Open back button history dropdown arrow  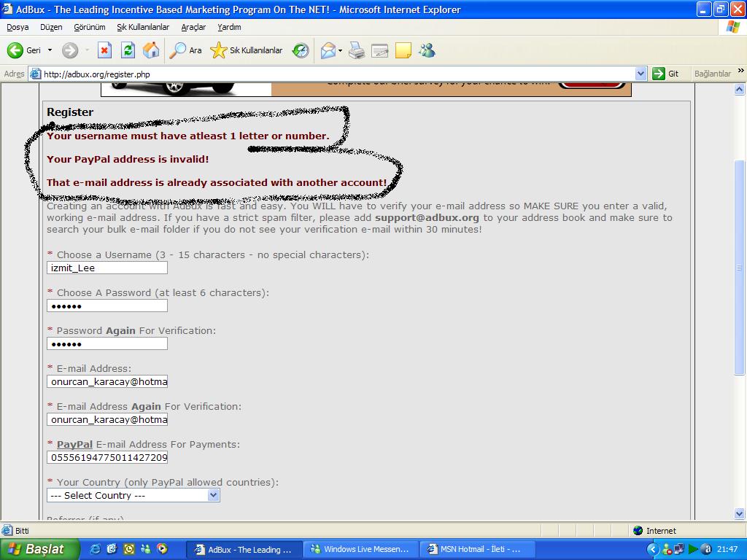pyautogui.click(x=50, y=50)
